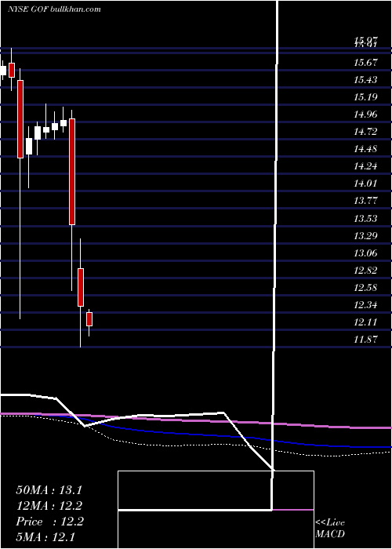This screenshot has height=549, width=392.
Task: Click the red candle body between 12.9 and 12.4
Action: pos(81,287)
